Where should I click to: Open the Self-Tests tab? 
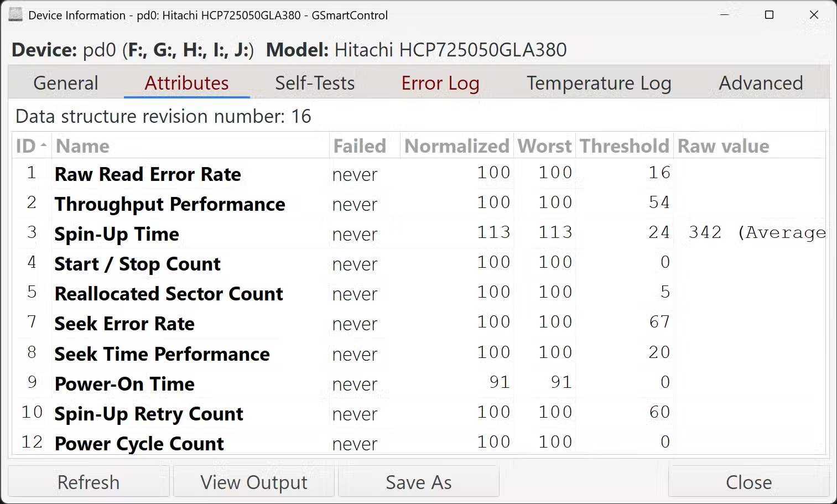(x=314, y=83)
